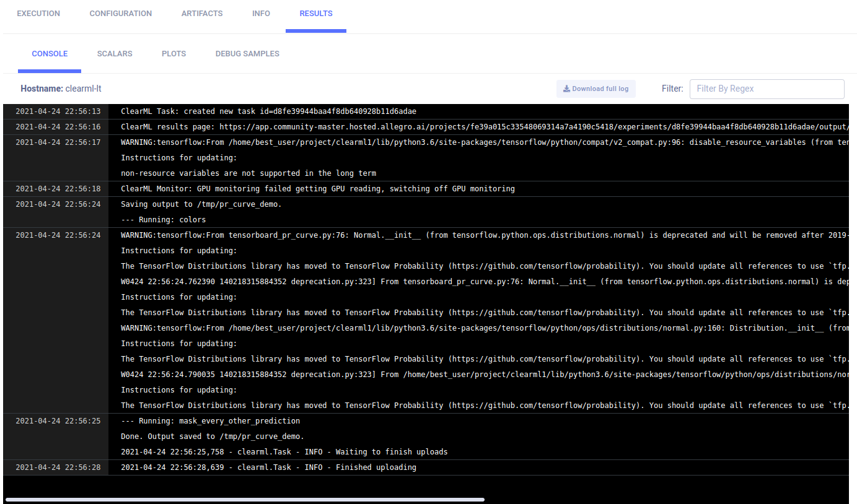857x504 pixels.
Task: Click 'Done. Output saved to /tmp/pr_curve_demo.' line
Action: pos(213,437)
